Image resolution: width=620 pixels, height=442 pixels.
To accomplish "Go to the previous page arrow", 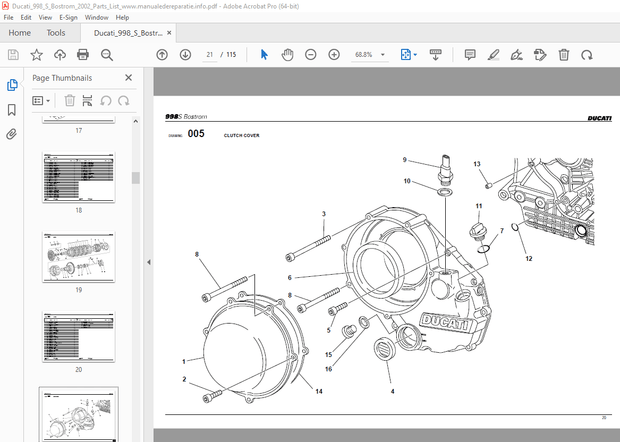I will pyautogui.click(x=162, y=55).
